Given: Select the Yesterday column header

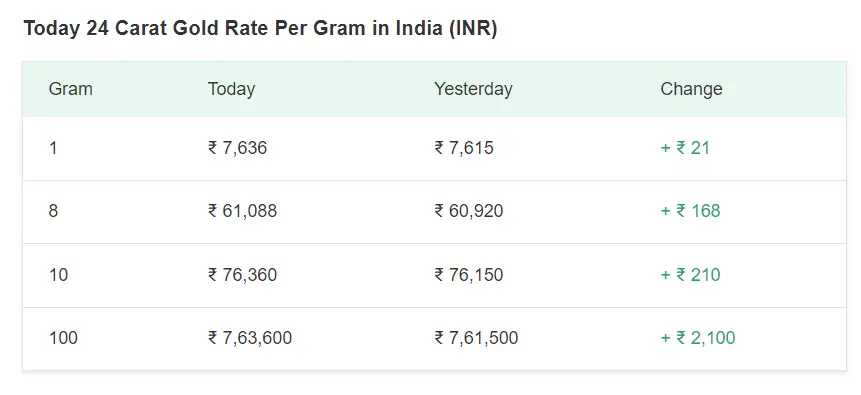Looking at the screenshot, I should point(473,89).
